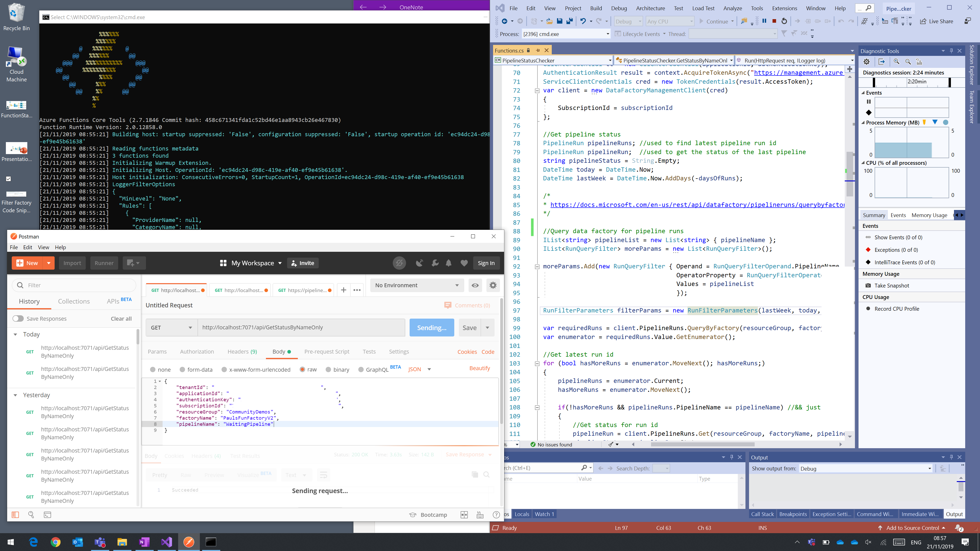Image resolution: width=980 pixels, height=551 pixels.
Task: Toggle the Save Responses switch
Action: tap(18, 319)
